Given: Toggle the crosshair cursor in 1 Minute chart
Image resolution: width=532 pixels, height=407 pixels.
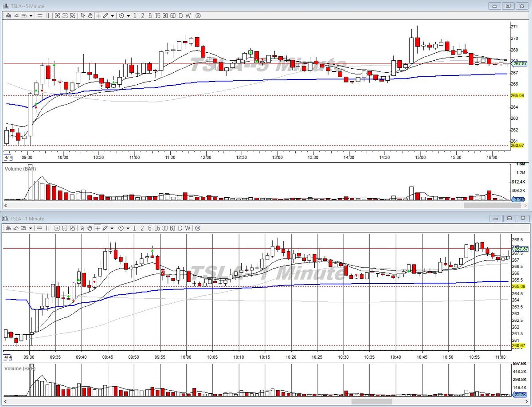Looking at the screenshot, I should coord(98,228).
